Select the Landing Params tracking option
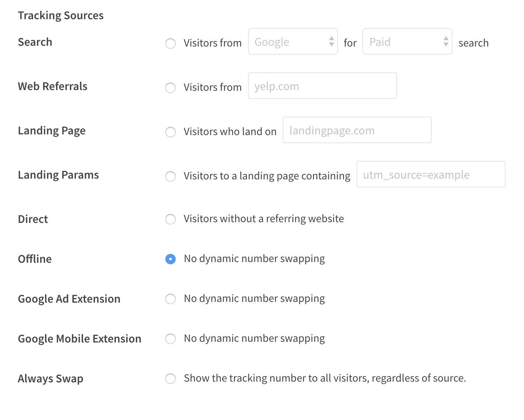The width and height of the screenshot is (524, 420). click(170, 176)
